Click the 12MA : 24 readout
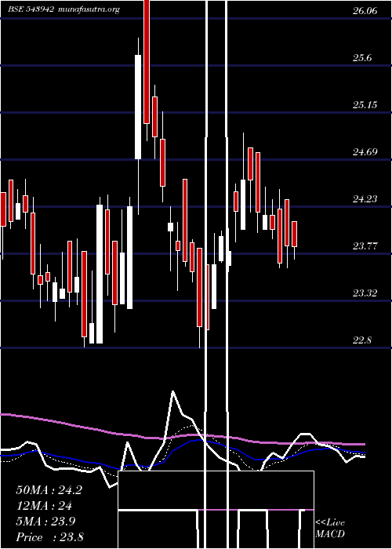392x549 pixels. [x=44, y=506]
